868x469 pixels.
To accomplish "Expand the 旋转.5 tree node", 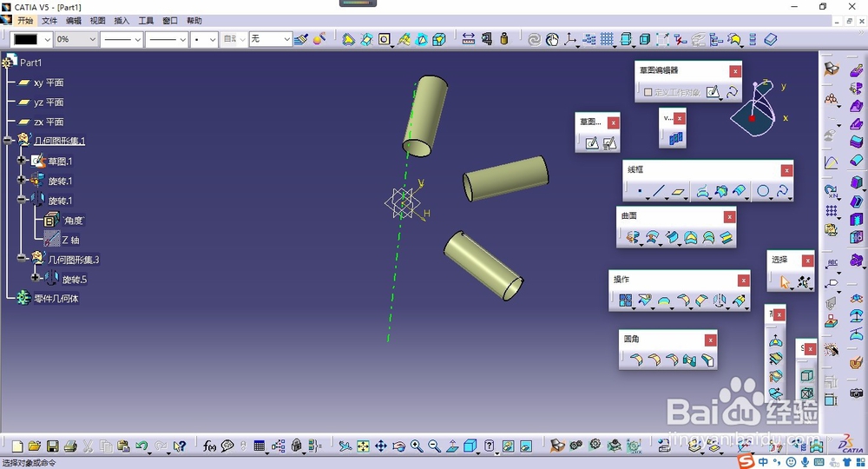I will [36, 277].
